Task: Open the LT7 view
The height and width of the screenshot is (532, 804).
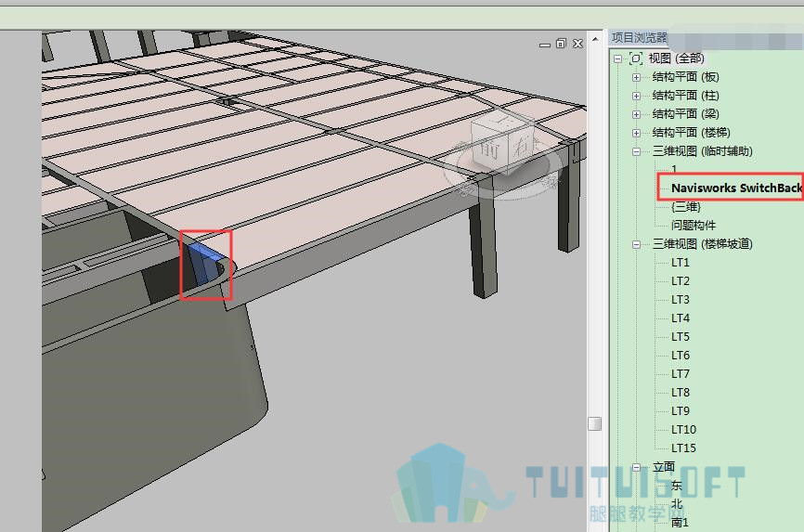Action: pos(681,373)
